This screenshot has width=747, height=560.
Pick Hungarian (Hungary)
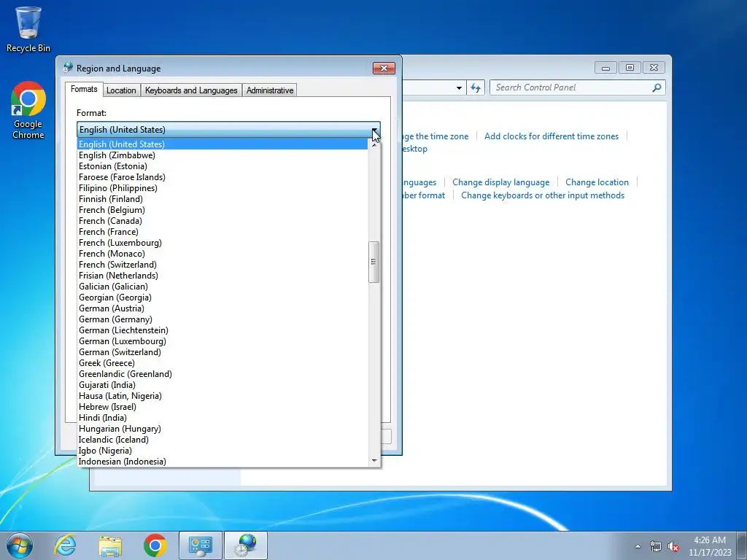(x=222, y=429)
